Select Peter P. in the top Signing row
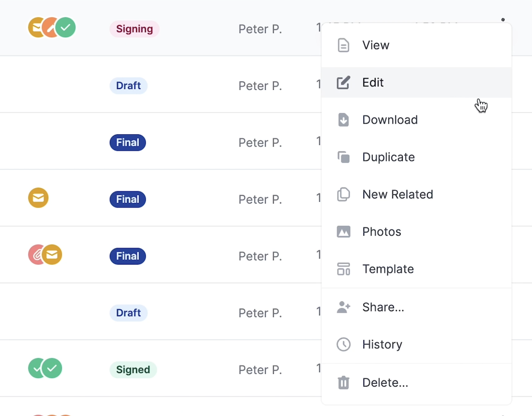Viewport: 532px width, 416px height. pos(260,29)
